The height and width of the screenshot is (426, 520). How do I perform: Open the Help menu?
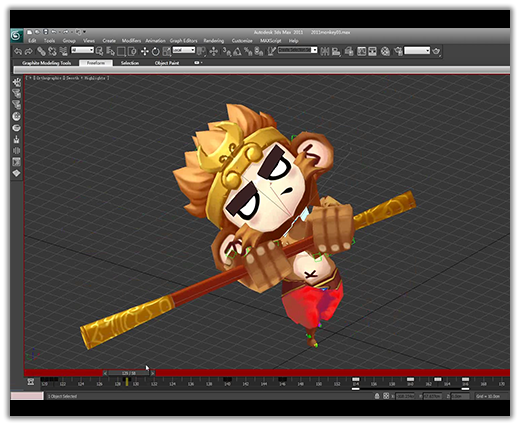[293, 41]
